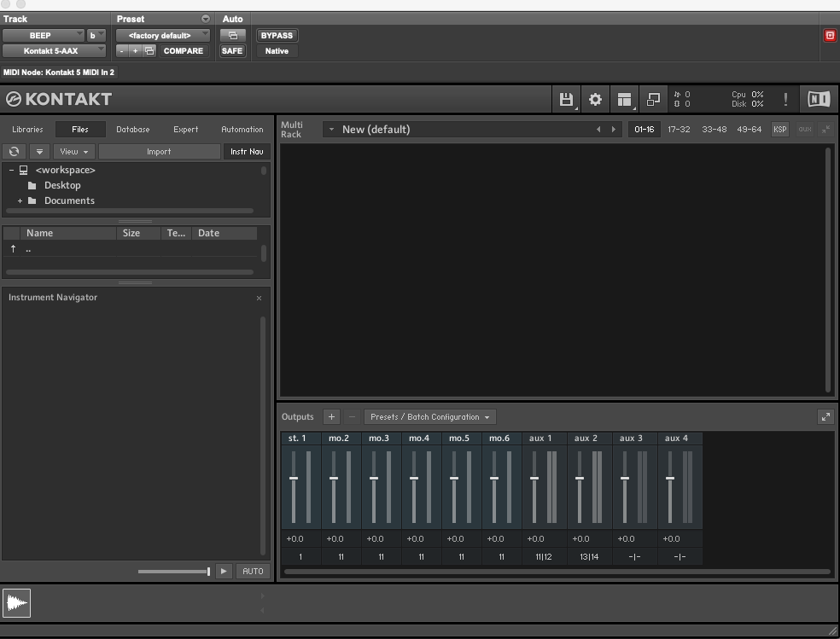Toggle plugin BYPASS

click(x=277, y=35)
